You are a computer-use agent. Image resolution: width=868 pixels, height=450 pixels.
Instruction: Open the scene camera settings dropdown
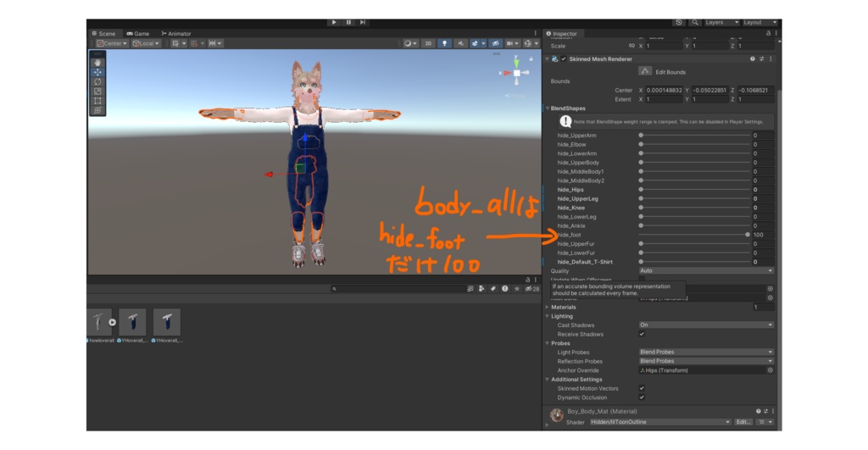click(x=512, y=43)
